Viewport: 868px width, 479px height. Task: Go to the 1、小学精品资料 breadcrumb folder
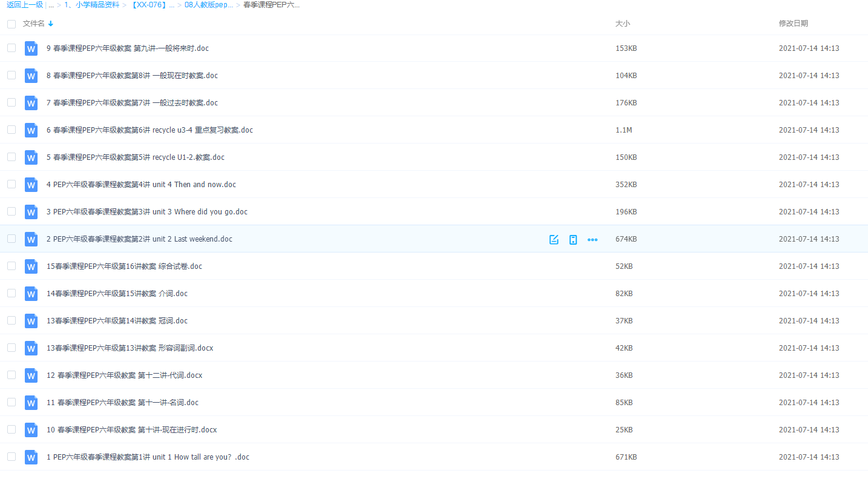(x=91, y=5)
